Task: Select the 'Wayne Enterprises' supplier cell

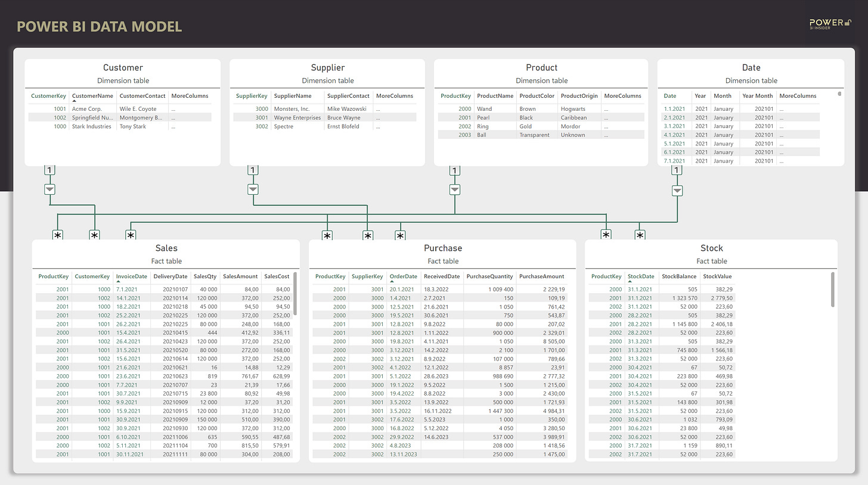Action: (x=297, y=117)
